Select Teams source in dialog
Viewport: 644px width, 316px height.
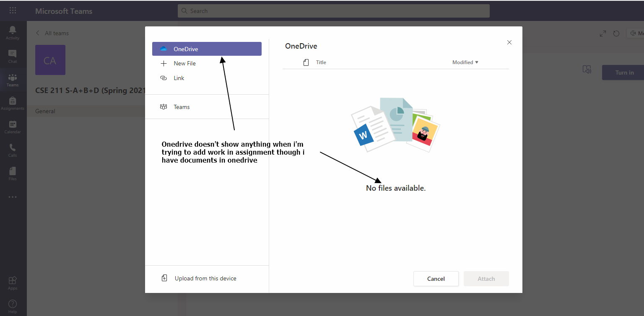point(207,107)
